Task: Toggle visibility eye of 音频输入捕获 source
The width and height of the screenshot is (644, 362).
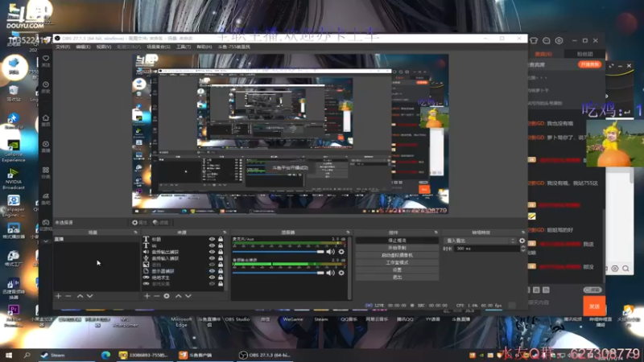Action: pyautogui.click(x=212, y=258)
